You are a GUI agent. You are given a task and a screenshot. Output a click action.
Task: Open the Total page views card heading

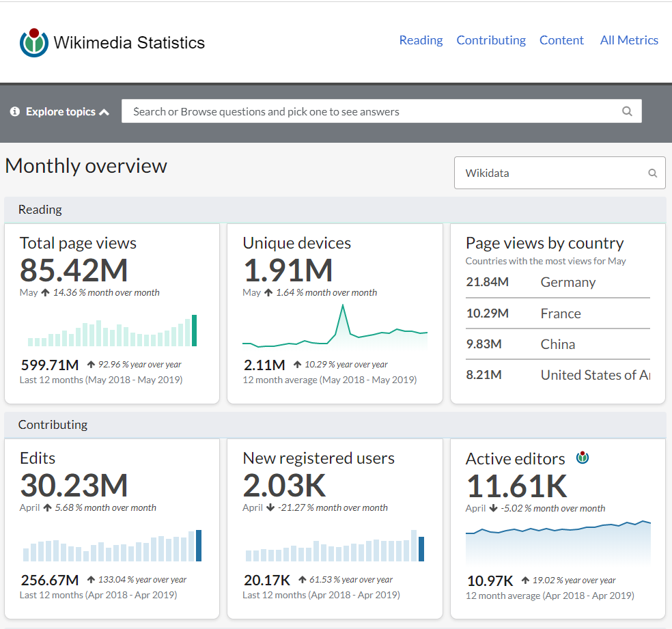pos(78,243)
